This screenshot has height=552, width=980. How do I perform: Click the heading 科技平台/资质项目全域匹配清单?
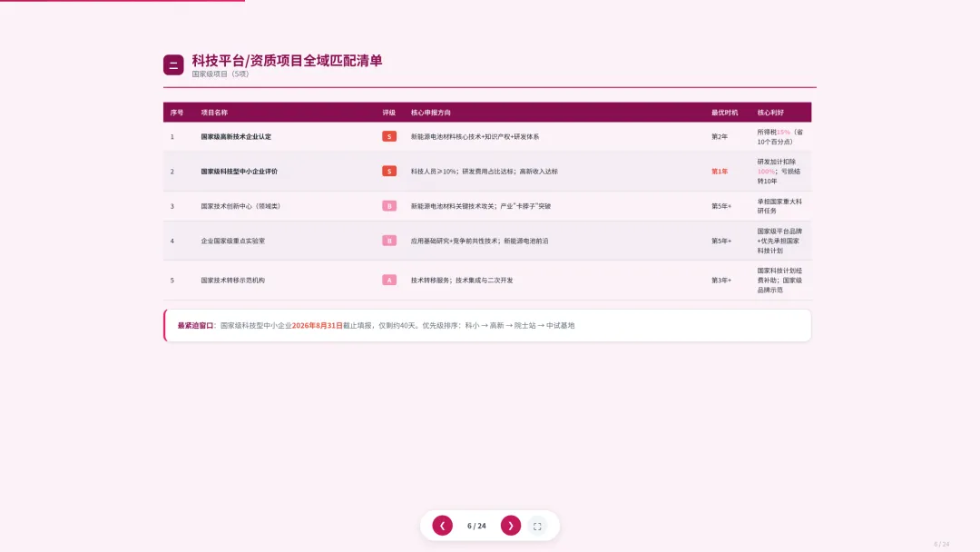click(287, 61)
